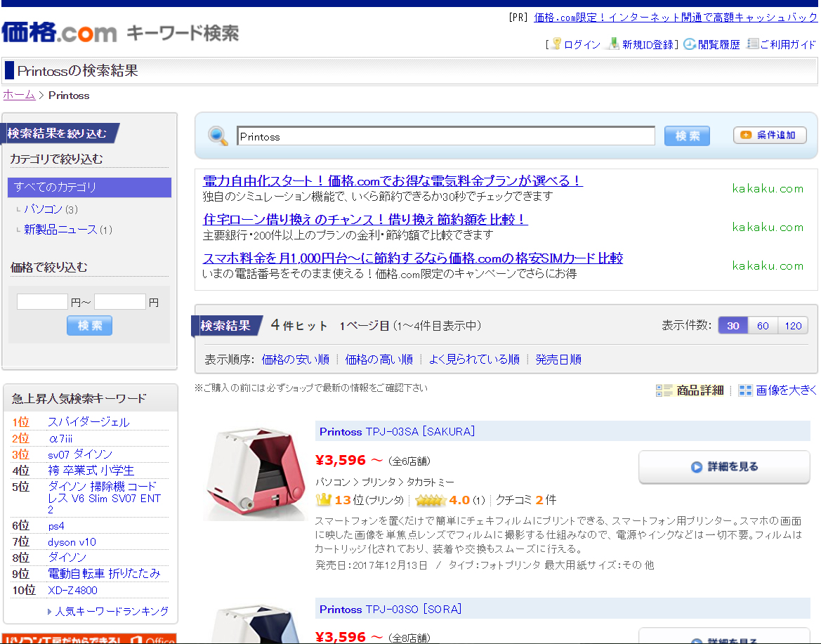Viewport: 821px width, 644px height.
Task: Open trending keyword スパイダージェル
Action: pos(88,422)
